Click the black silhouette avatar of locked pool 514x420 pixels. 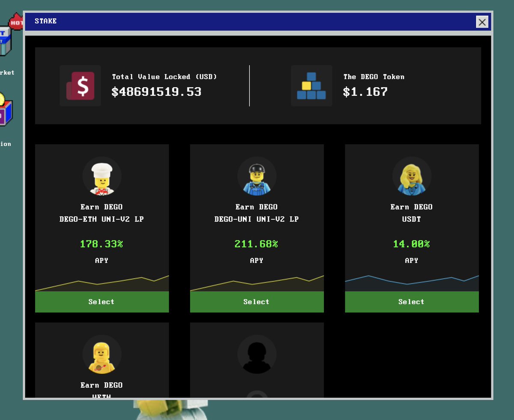257,354
